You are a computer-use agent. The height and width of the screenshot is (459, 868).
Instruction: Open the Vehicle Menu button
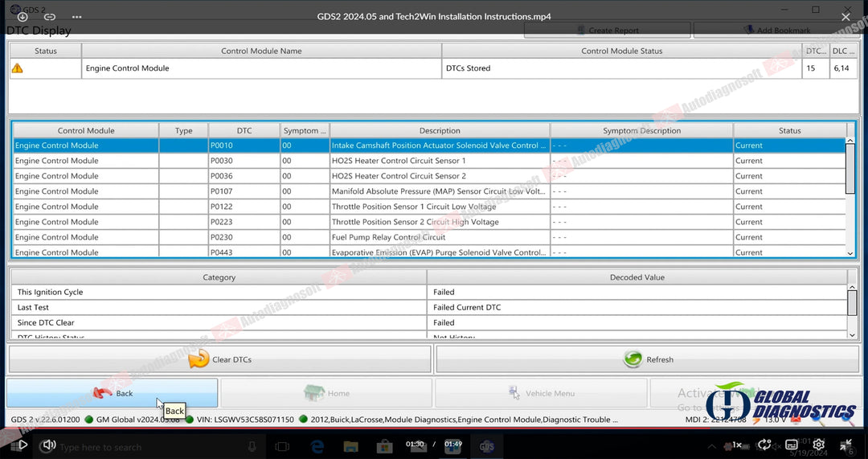pyautogui.click(x=541, y=393)
